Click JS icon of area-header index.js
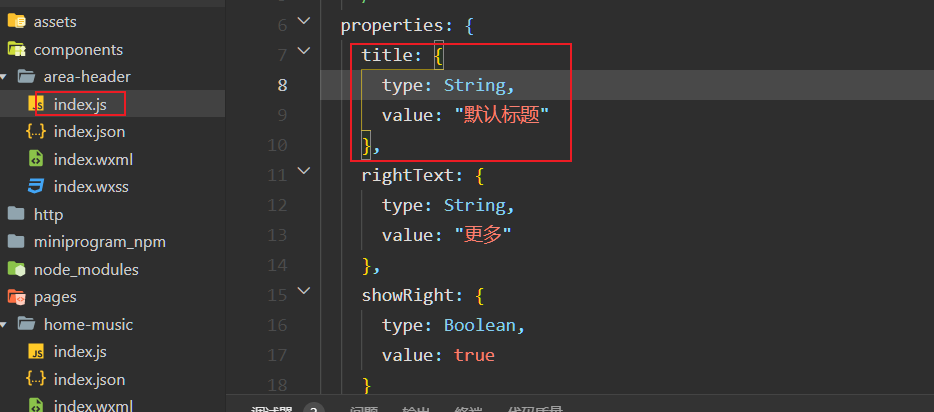Viewport: 934px width, 412px height. coord(36,104)
